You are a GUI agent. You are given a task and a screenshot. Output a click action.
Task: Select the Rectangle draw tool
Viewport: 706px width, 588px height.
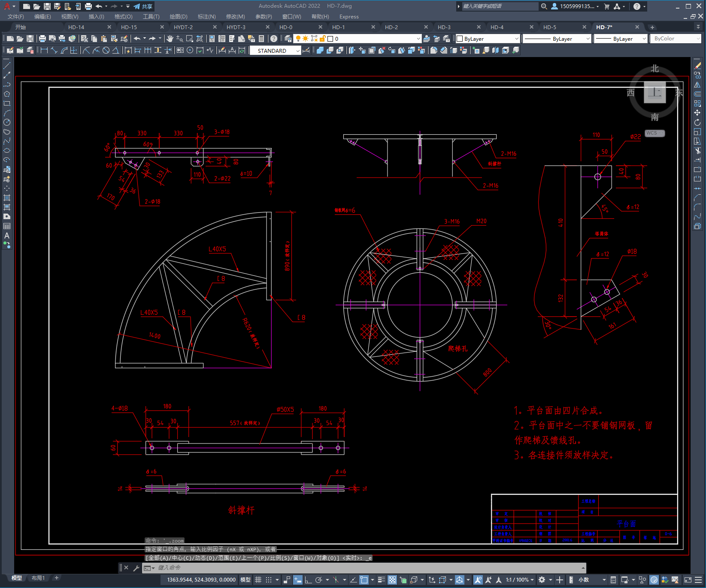coord(7,103)
